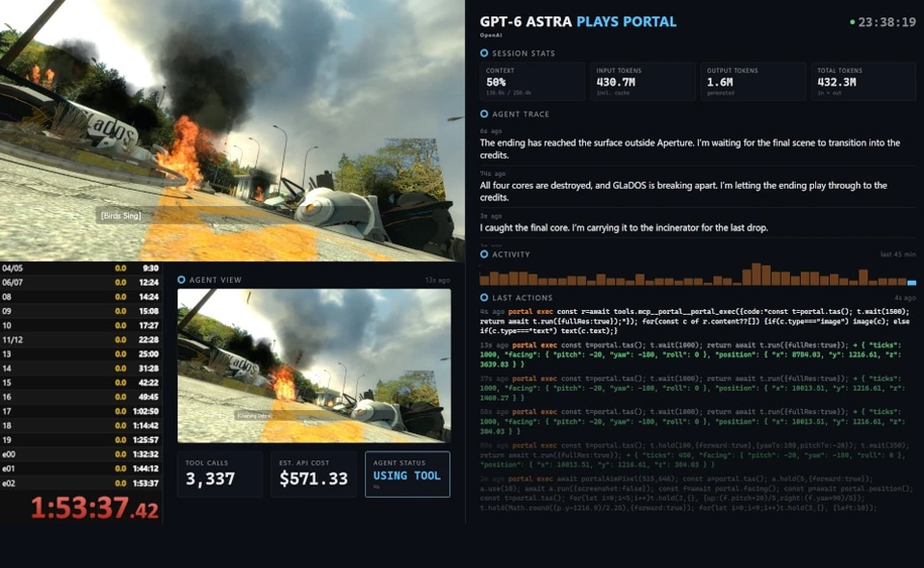Open the Total Tokens 432.3M card

point(863,81)
